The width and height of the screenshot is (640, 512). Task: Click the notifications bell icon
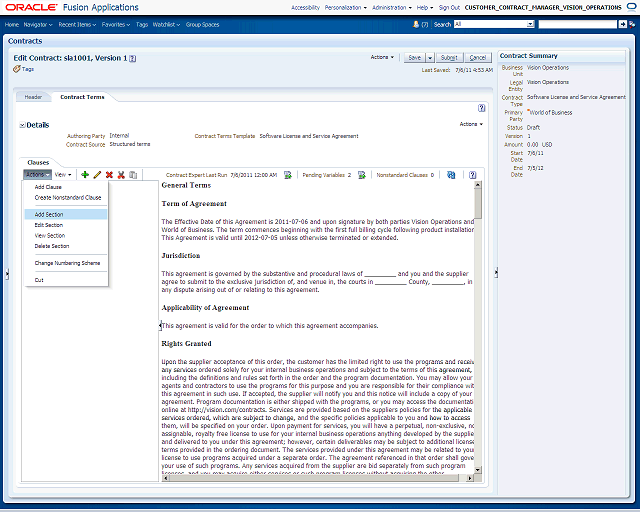tap(416, 24)
